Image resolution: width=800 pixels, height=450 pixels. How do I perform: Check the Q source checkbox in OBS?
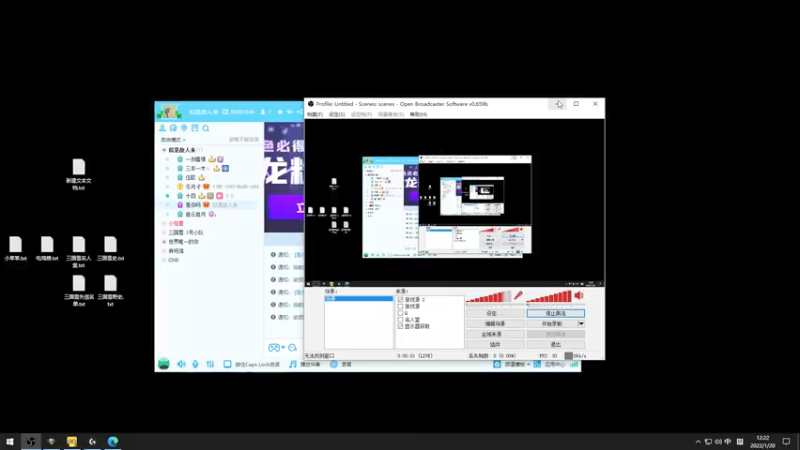(x=401, y=313)
